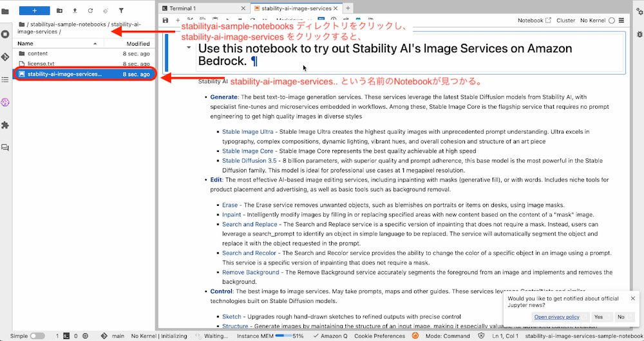Collapse the heading cell with the caret

point(189,48)
